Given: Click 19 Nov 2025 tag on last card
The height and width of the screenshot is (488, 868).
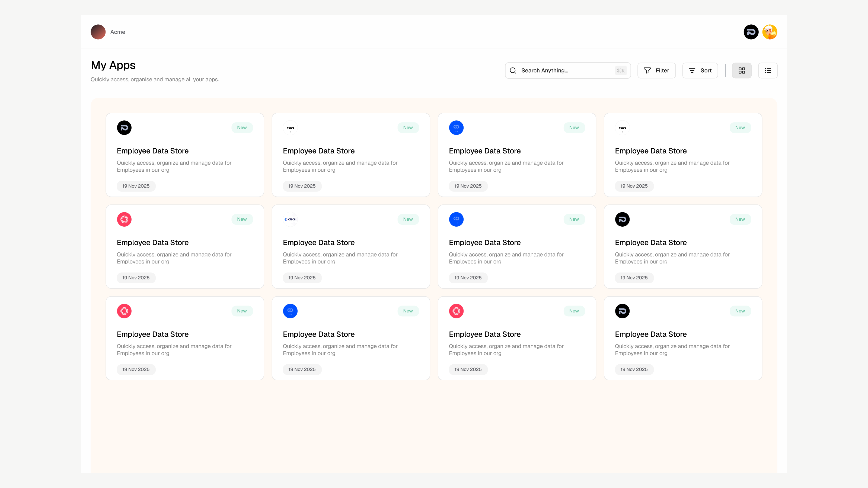Looking at the screenshot, I should pyautogui.click(x=634, y=369).
